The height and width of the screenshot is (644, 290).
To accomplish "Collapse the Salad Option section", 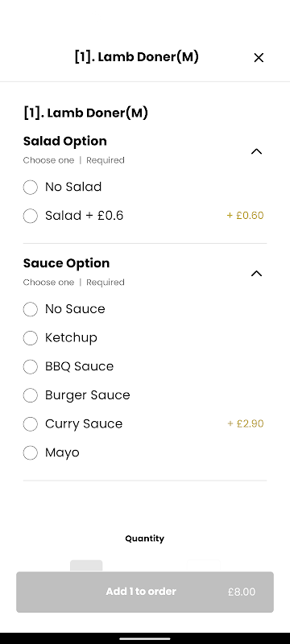I will pyautogui.click(x=256, y=151).
